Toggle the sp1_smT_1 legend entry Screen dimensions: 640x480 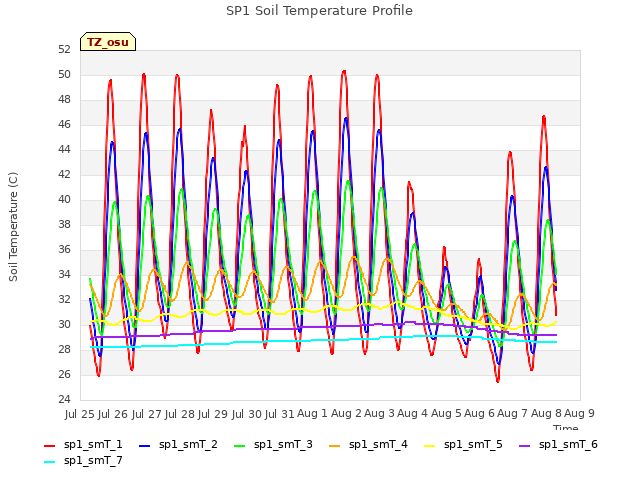(x=83, y=444)
